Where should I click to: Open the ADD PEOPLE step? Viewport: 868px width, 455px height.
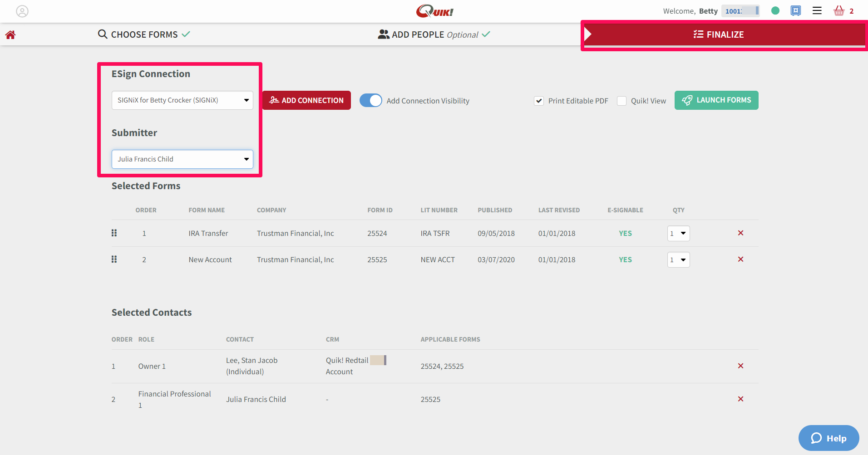coord(433,34)
